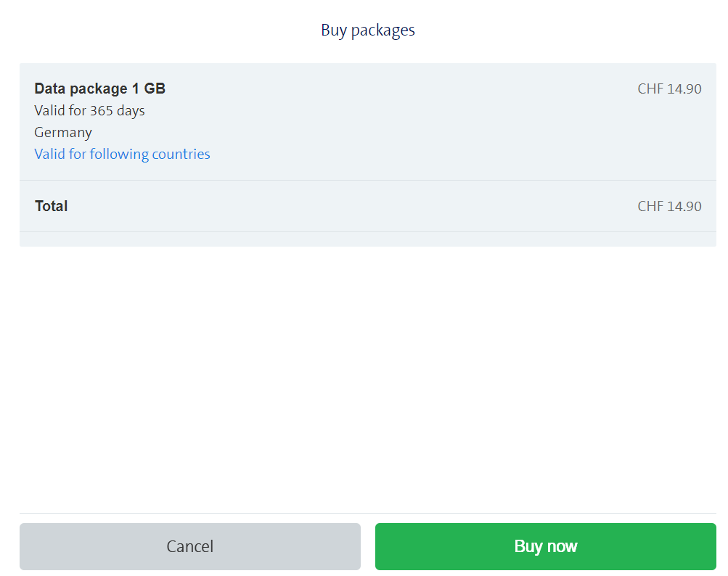Screen dimensions: 728x576
Task: Click the bold package name text
Action: 99,89
